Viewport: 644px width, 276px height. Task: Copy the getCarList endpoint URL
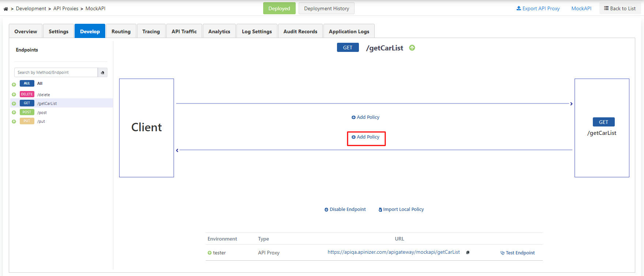pyautogui.click(x=468, y=252)
